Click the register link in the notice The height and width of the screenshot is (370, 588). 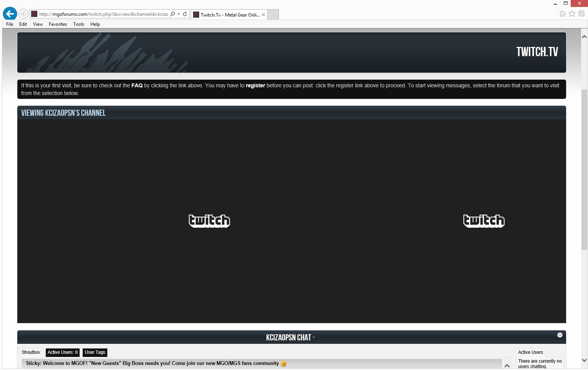click(255, 85)
